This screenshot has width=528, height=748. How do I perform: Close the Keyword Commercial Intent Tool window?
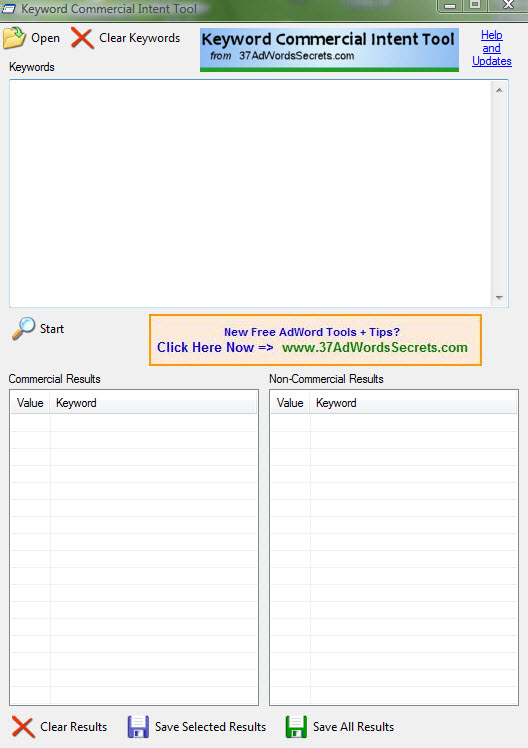tap(508, 6)
